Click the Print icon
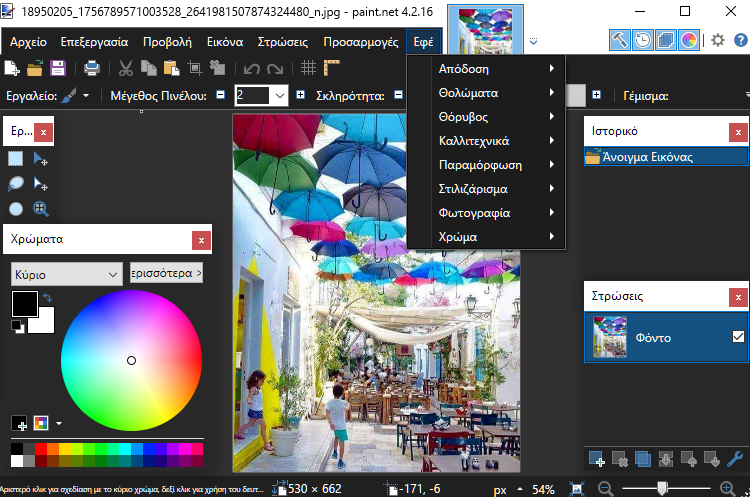This screenshot has width=750, height=497. tap(92, 68)
